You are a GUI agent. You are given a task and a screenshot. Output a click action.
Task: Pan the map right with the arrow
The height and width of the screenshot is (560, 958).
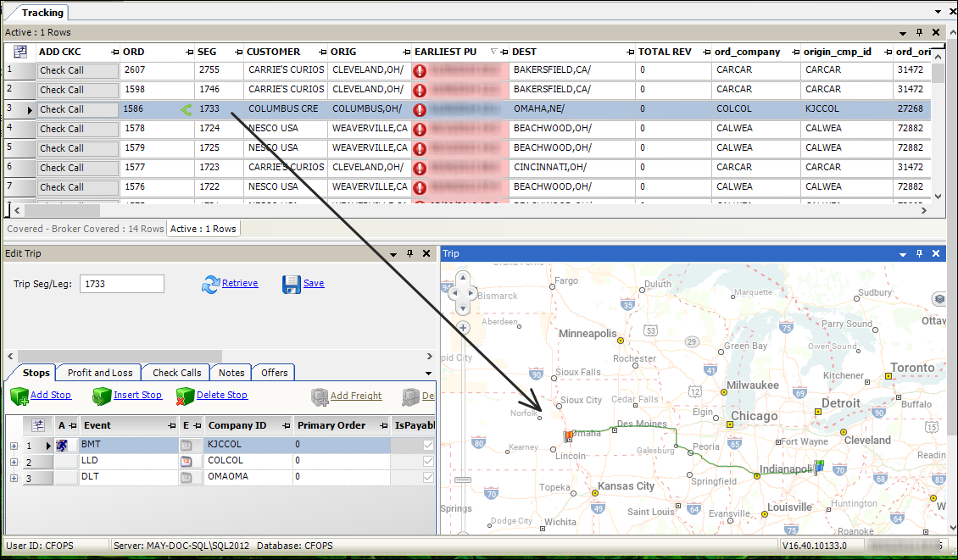tap(471, 293)
